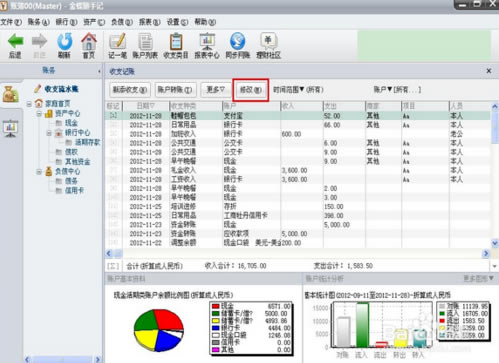Select the money bag sidebar icon
Screen dimensions: 499x363
10,94
